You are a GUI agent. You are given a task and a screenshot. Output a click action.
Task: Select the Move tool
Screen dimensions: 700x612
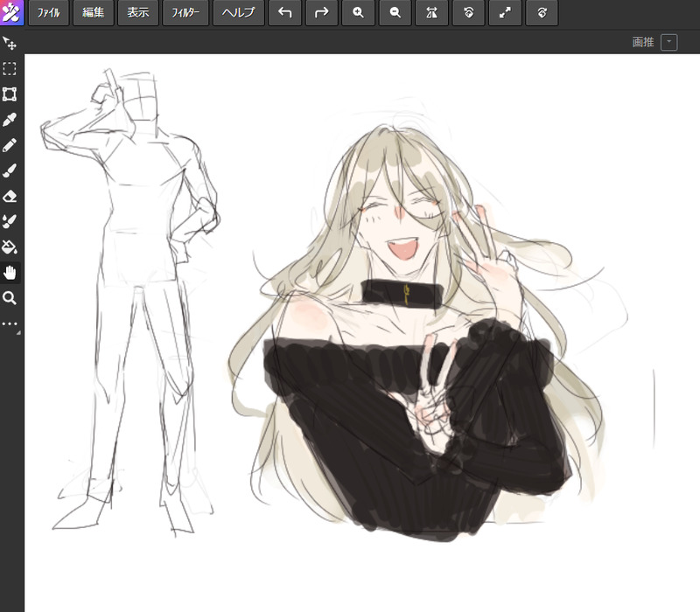pyautogui.click(x=10, y=43)
